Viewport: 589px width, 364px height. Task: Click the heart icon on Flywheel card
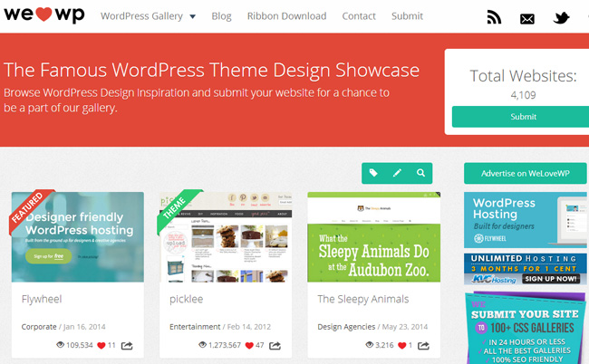101,346
